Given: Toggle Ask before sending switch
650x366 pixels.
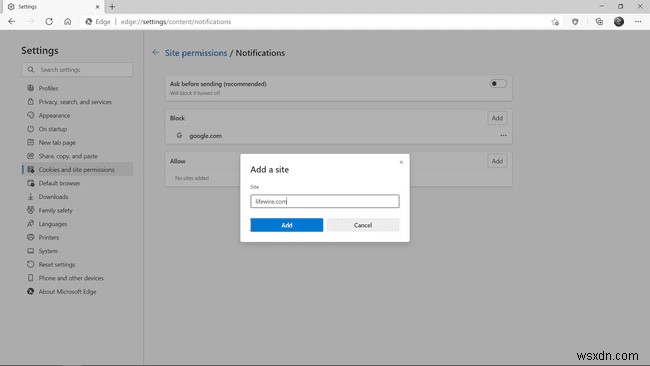Looking at the screenshot, I should click(x=498, y=84).
